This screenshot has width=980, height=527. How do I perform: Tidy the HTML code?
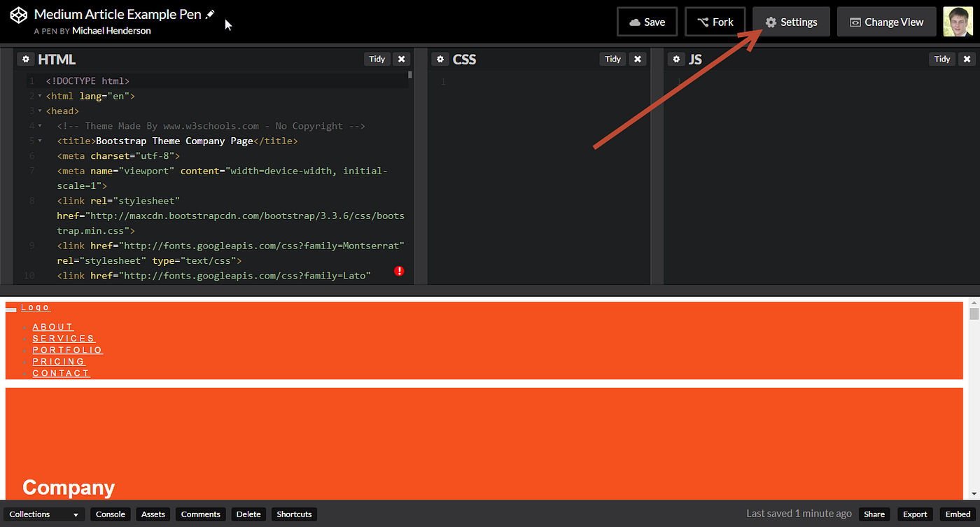(377, 59)
